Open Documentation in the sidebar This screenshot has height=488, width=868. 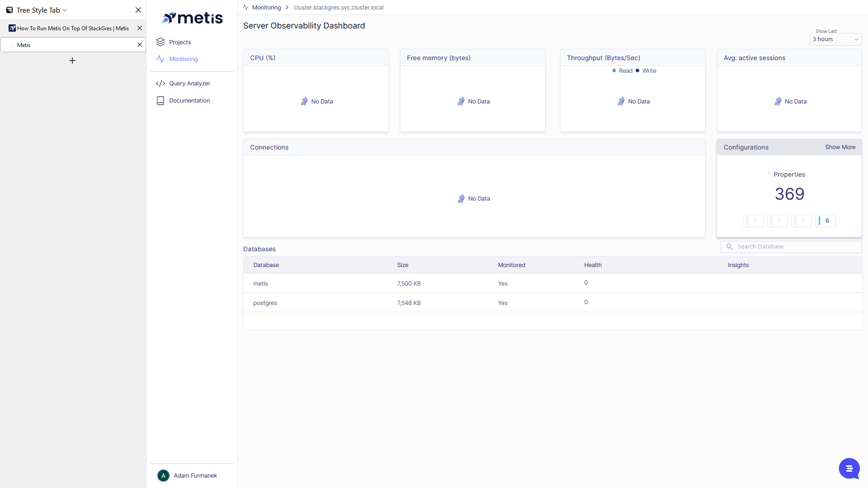(x=189, y=100)
